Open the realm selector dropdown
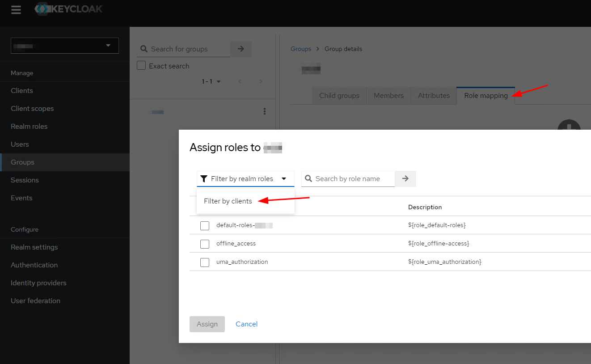Screen dimensions: 591x364 point(65,46)
